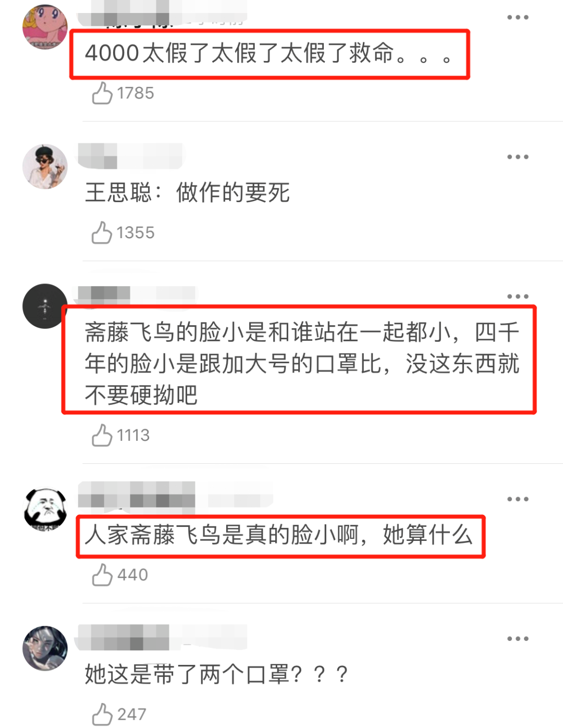Open more options for the 王思聪 comment

pyautogui.click(x=518, y=157)
